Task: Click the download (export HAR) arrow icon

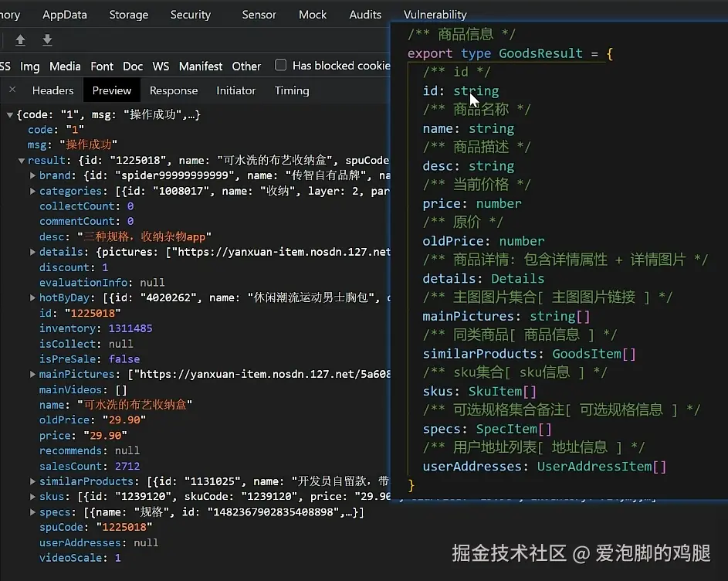Action: 47,40
